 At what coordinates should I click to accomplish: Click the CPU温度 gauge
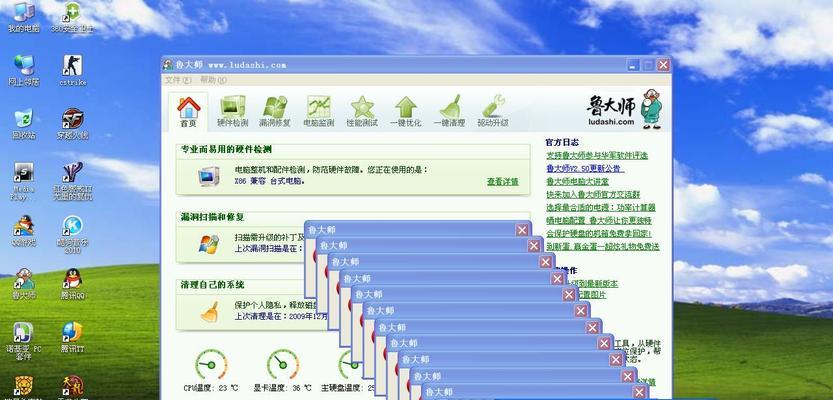(211, 364)
